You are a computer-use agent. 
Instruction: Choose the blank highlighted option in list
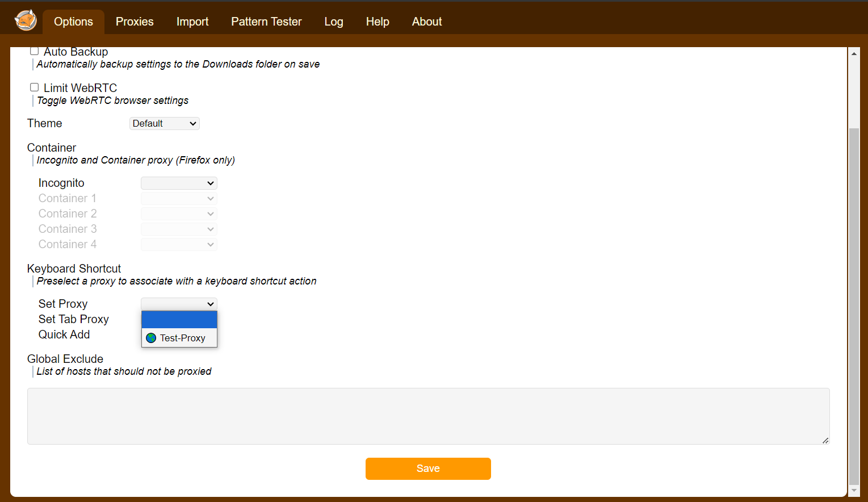point(179,320)
